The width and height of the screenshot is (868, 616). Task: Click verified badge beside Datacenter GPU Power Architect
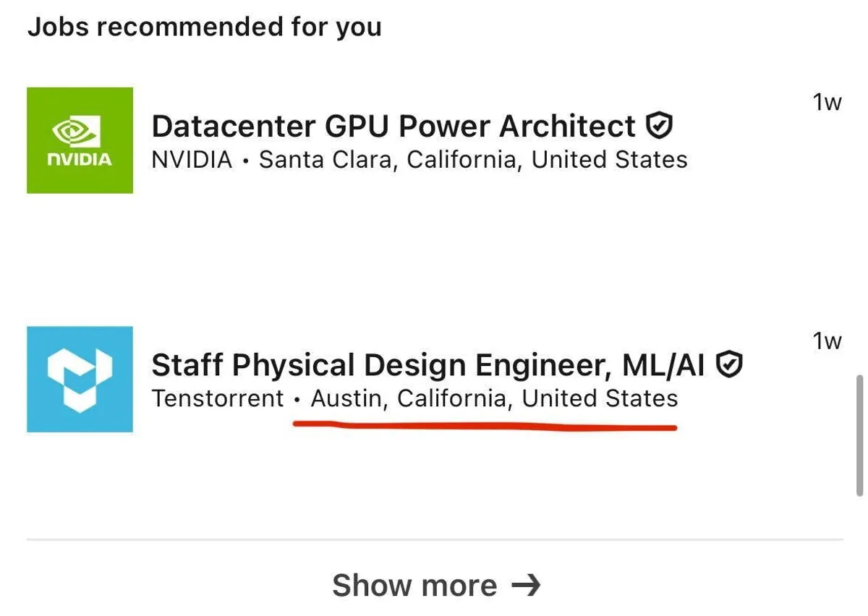pyautogui.click(x=659, y=126)
